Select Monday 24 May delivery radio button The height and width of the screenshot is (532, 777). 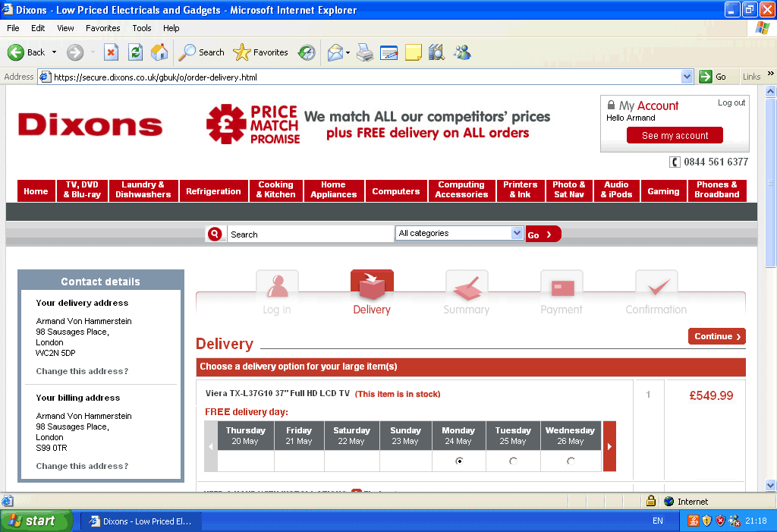pyautogui.click(x=459, y=461)
